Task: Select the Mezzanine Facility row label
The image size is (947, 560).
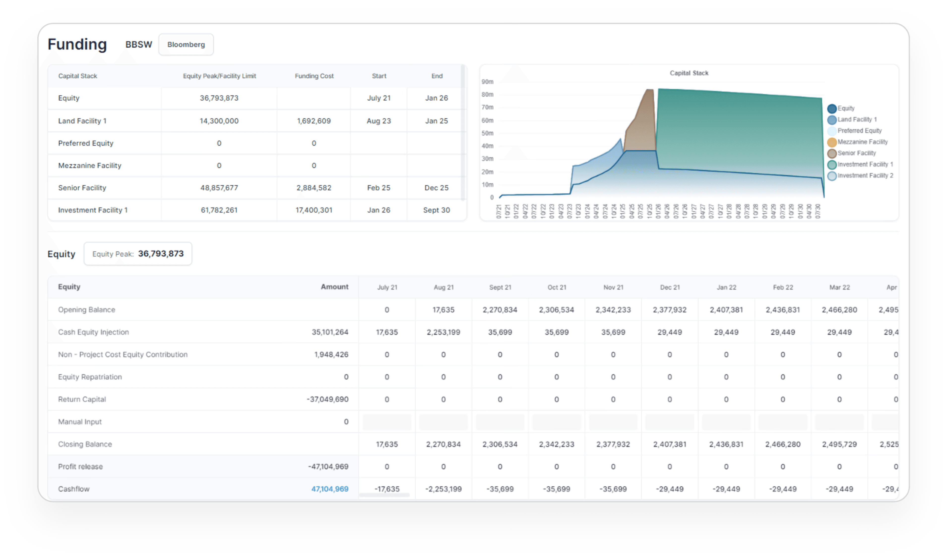Action: (90, 165)
